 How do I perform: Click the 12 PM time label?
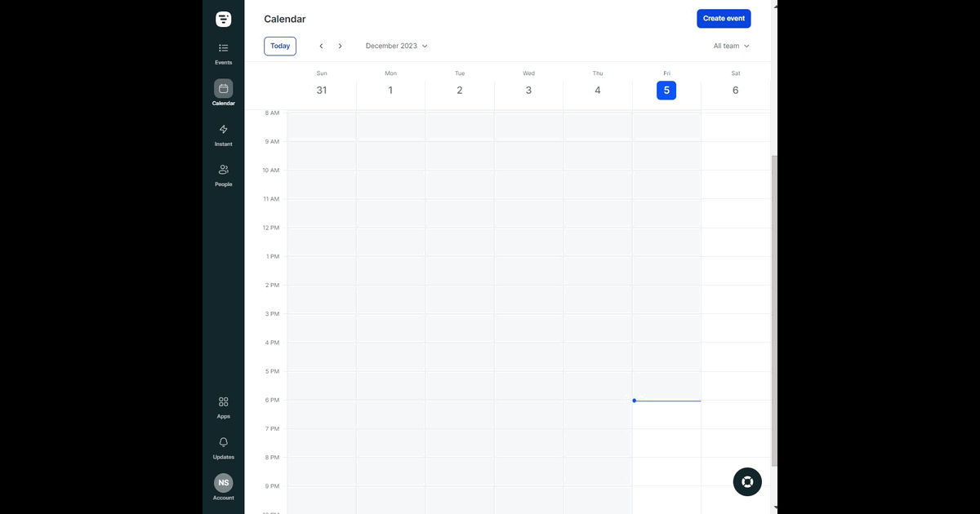pyautogui.click(x=271, y=228)
